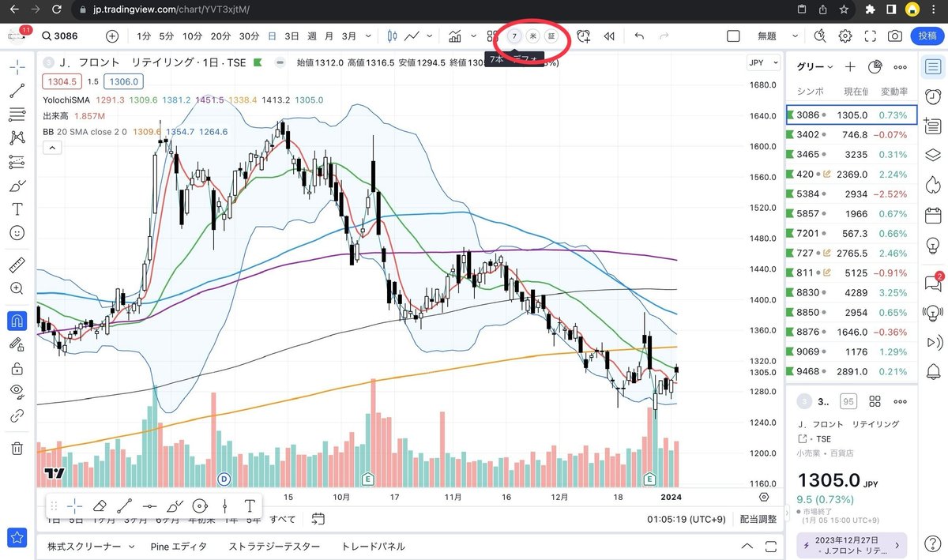
Task: Enter fullscreen mode
Action: coord(871,36)
